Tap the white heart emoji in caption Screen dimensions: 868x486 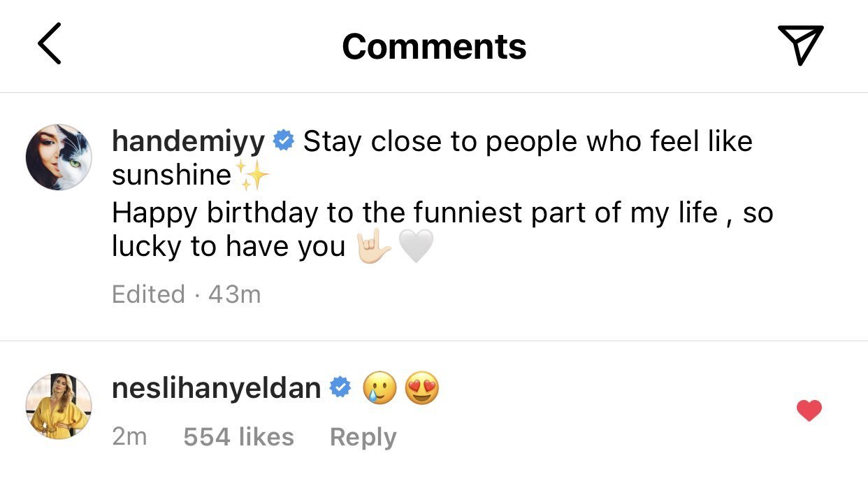pos(416,246)
